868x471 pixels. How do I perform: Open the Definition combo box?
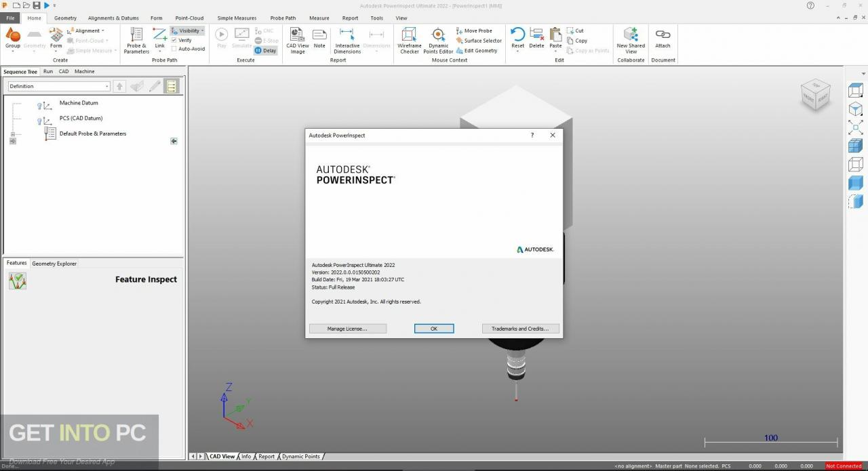coord(59,86)
